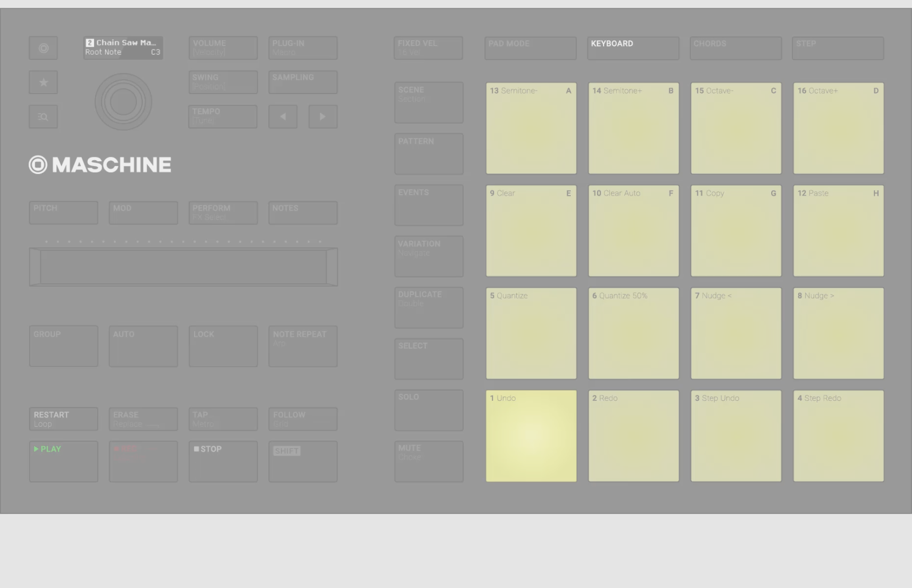Enable MOD strip mode
The width and height of the screenshot is (912, 588).
tap(143, 213)
